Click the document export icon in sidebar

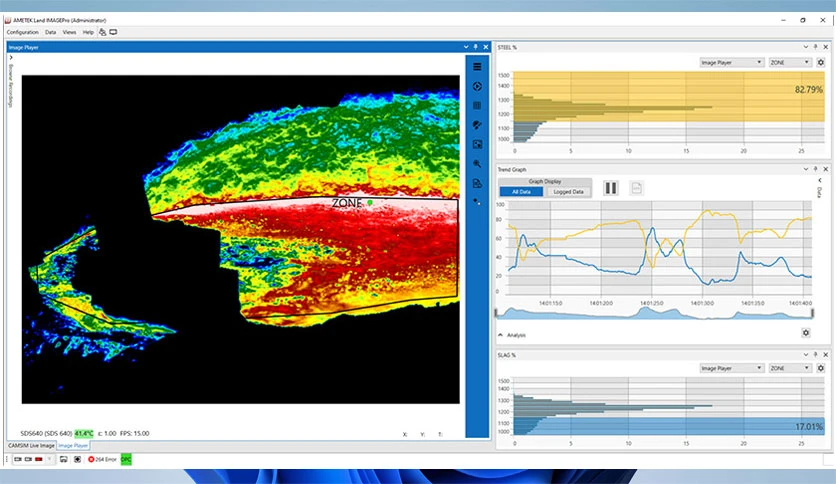tap(477, 183)
